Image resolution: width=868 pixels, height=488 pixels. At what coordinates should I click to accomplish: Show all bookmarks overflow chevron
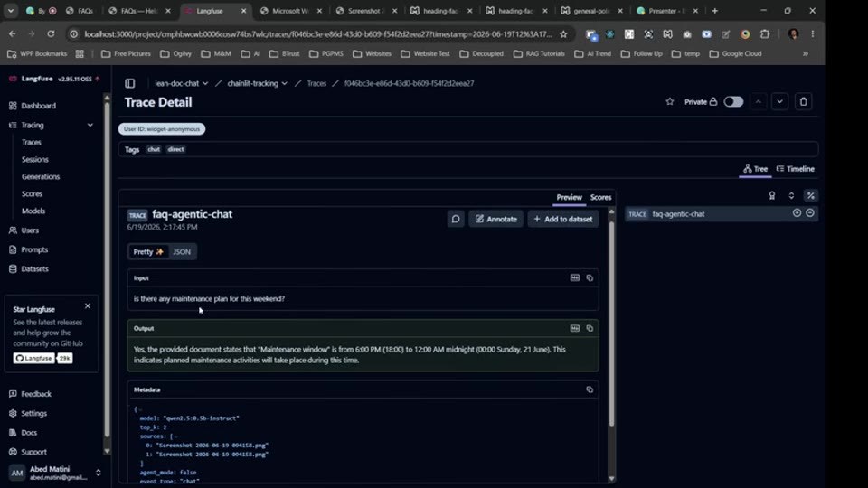pos(805,53)
